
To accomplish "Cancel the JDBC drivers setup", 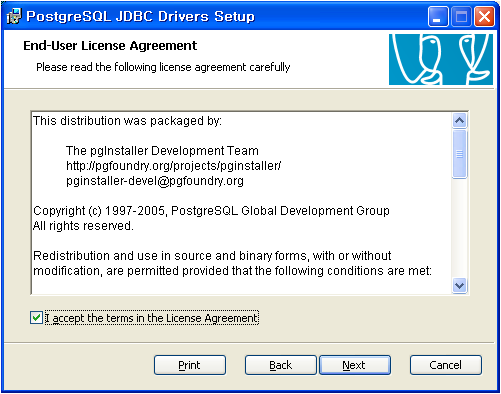I will (x=446, y=365).
